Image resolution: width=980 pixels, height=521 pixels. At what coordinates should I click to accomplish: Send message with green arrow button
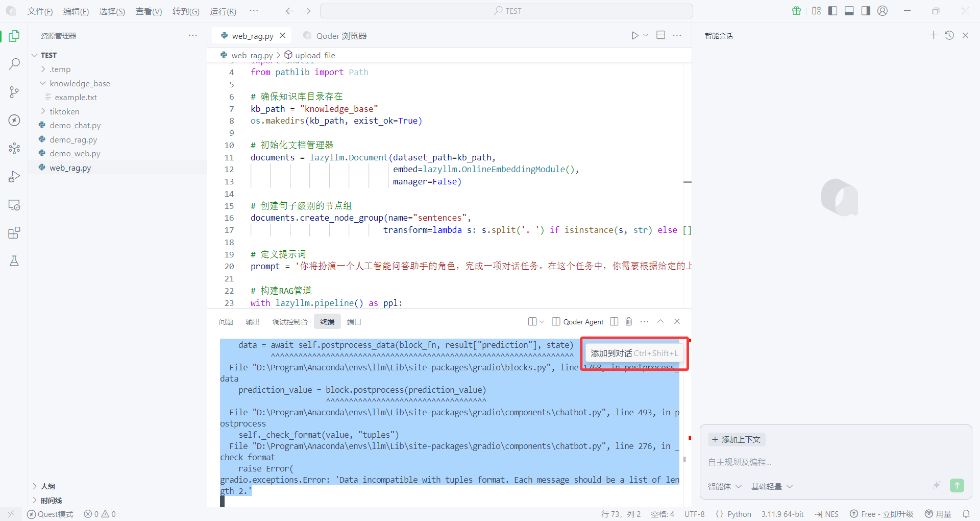click(x=957, y=485)
